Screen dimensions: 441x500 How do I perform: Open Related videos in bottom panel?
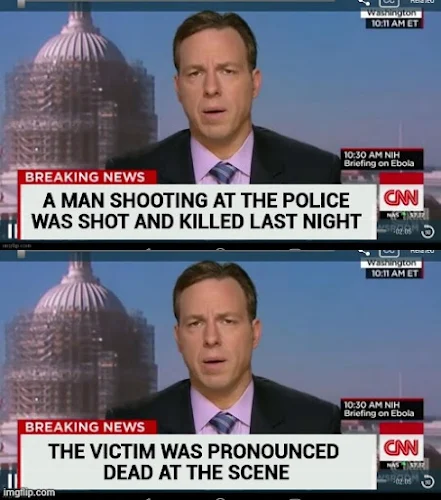click(421, 251)
